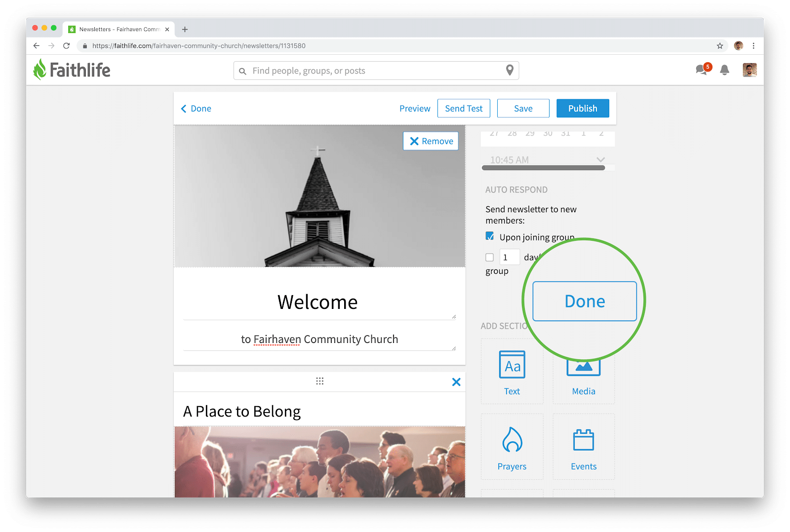
Task: Go forward in browser history
Action: pyautogui.click(x=51, y=45)
